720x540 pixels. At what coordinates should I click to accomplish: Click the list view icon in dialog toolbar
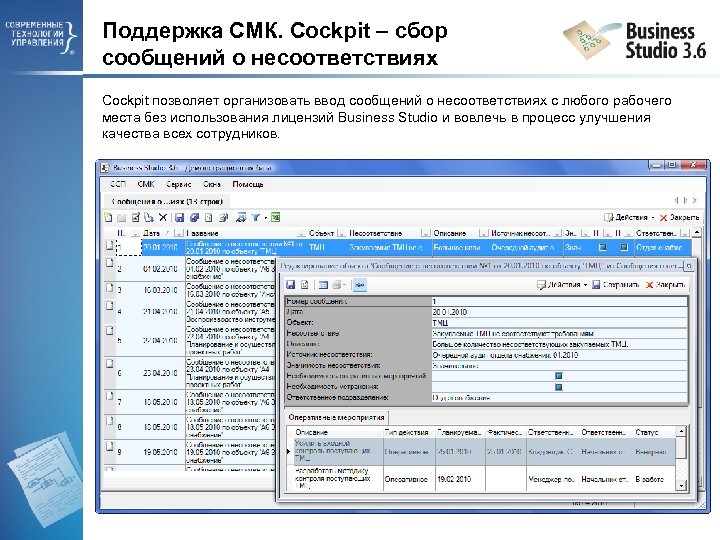[x=323, y=285]
